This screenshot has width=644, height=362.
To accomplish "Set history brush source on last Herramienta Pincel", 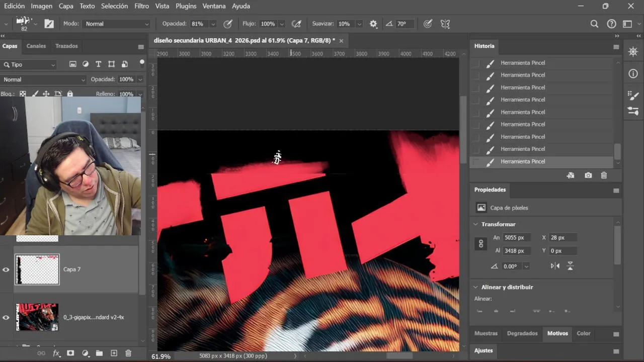I will point(475,161).
